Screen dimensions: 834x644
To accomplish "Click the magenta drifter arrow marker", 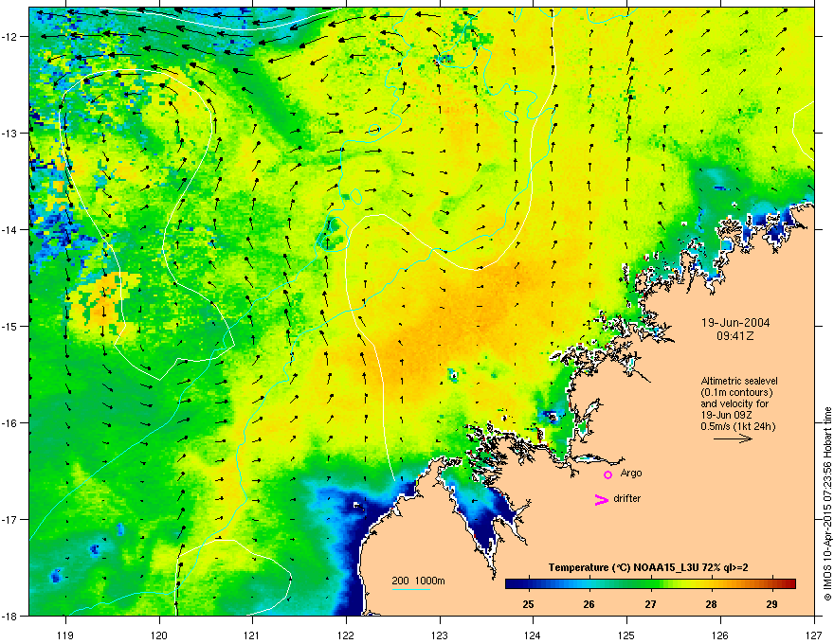I will click(601, 499).
